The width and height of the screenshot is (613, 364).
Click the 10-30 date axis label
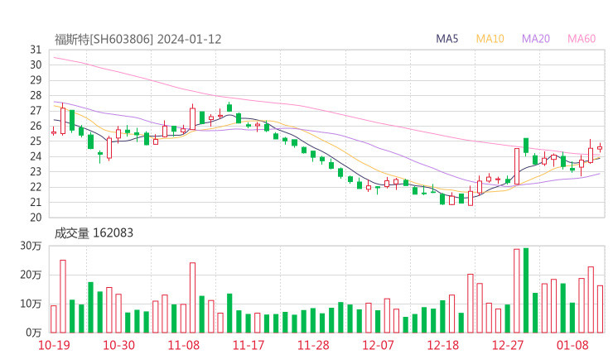[118, 345]
